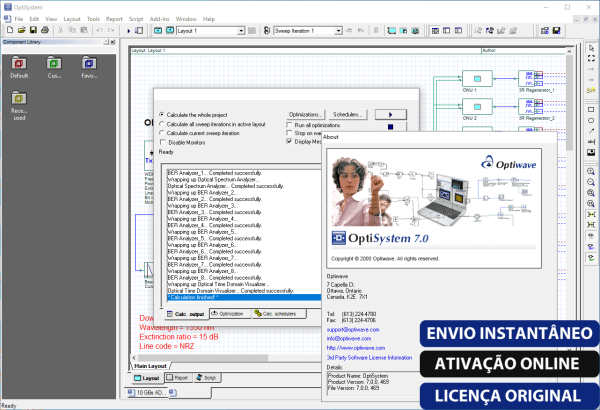Enable Run all optimizations checkbox
Viewport: 600px width, 410px height.
(289, 125)
